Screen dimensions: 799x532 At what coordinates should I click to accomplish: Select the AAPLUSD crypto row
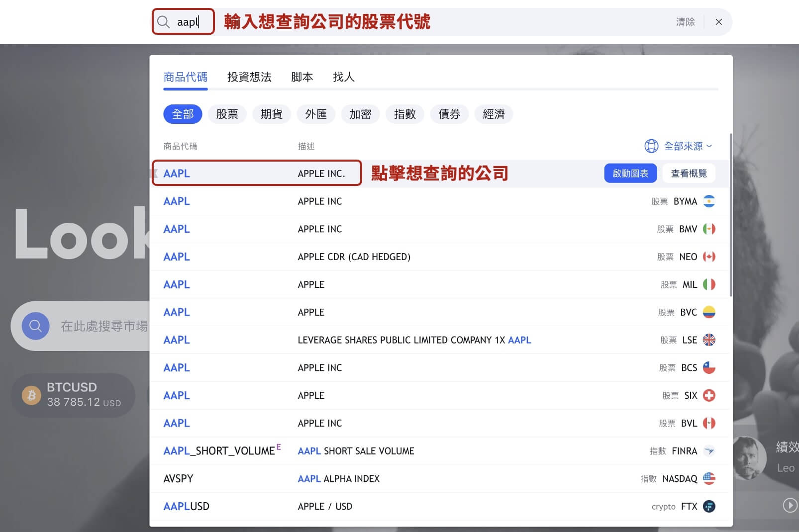439,507
